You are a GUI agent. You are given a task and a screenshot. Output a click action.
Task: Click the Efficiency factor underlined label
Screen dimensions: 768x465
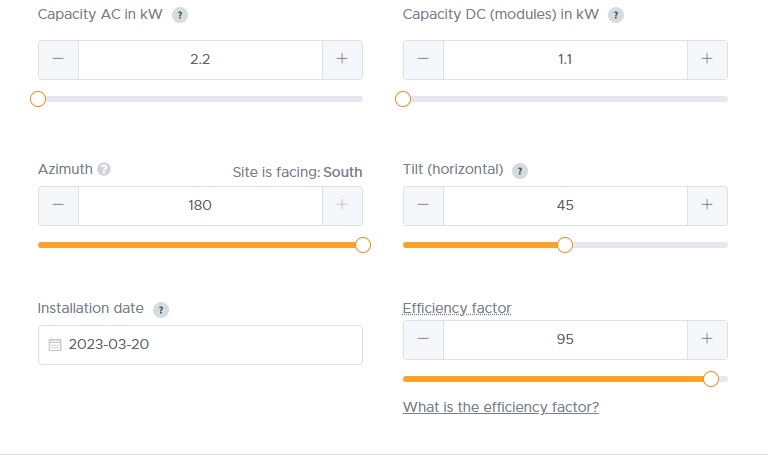456,308
